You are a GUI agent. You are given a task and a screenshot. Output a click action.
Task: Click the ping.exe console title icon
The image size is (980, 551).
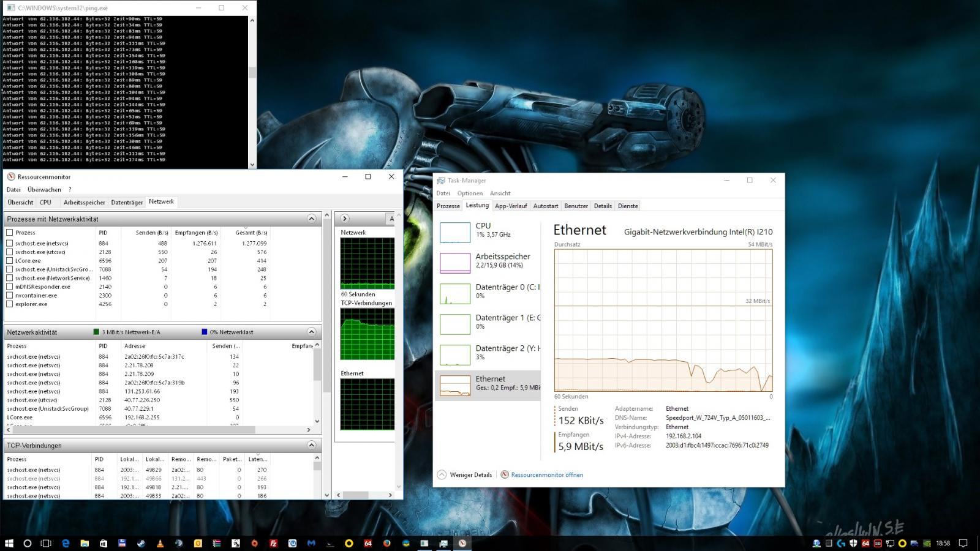click(x=10, y=8)
